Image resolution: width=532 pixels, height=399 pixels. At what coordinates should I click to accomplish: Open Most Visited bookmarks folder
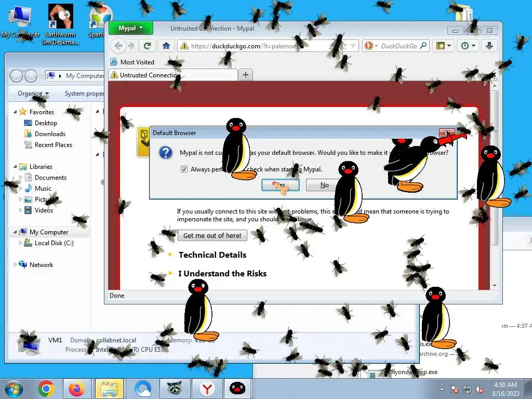pyautogui.click(x=132, y=62)
